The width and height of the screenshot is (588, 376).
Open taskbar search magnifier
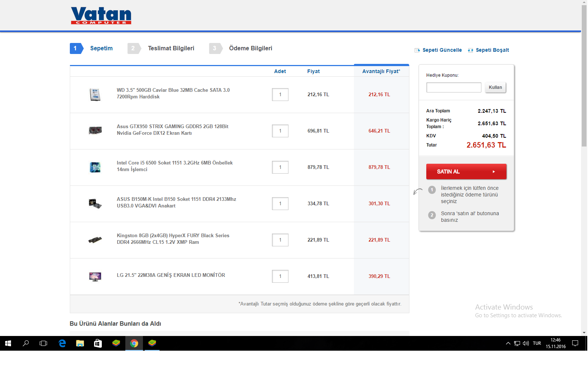click(x=26, y=343)
